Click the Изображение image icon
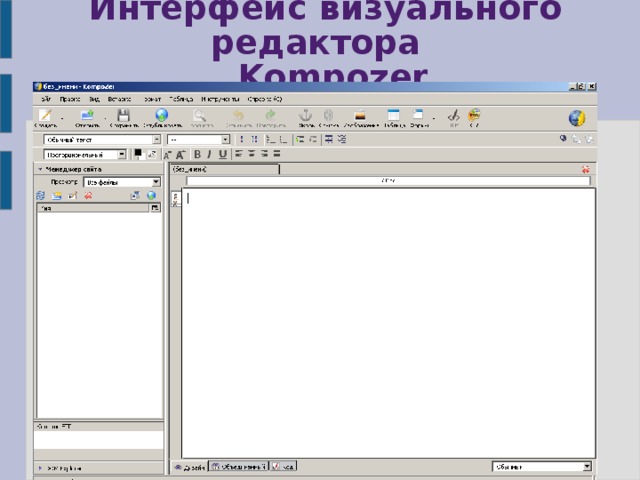640x480 pixels. tap(360, 116)
